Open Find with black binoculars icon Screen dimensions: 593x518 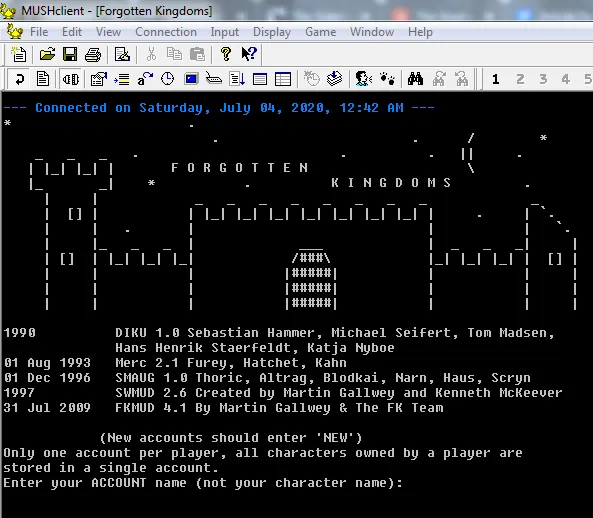415,79
